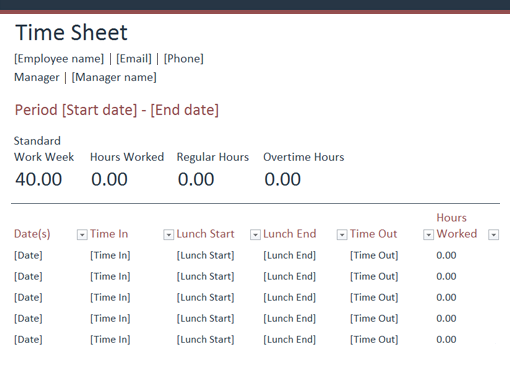
Task: Click the first row [Date] cell
Action: click(28, 255)
